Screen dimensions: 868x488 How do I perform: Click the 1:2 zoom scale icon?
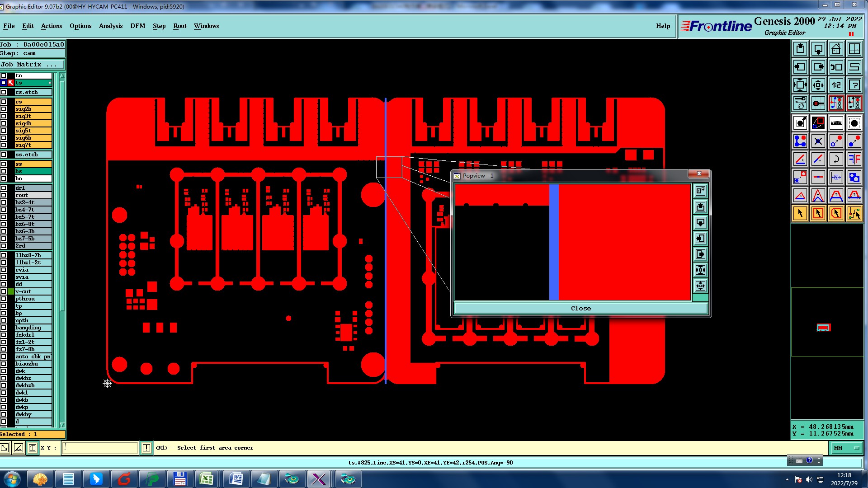(x=836, y=85)
